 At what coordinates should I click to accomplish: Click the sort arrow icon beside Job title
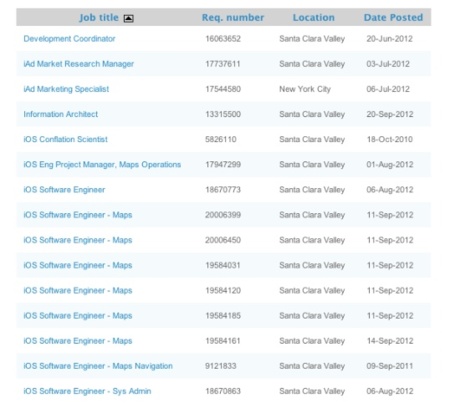[x=129, y=19]
